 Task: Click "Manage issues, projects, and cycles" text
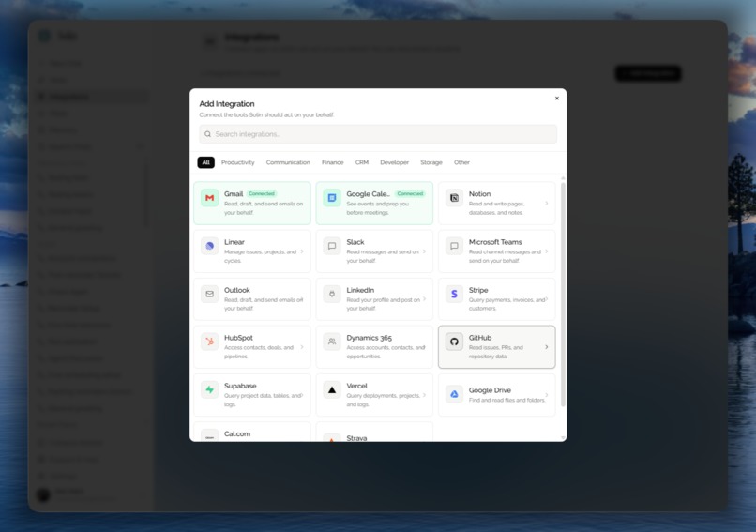tap(261, 256)
